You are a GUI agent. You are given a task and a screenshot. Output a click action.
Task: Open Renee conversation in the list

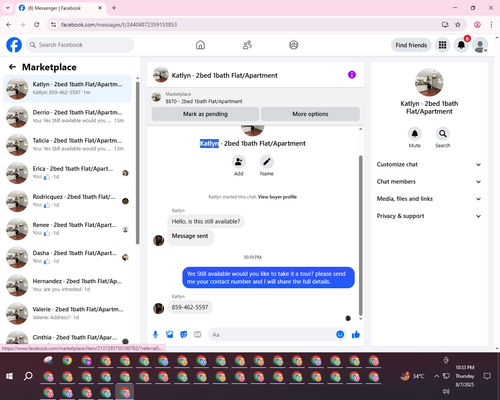(67, 229)
